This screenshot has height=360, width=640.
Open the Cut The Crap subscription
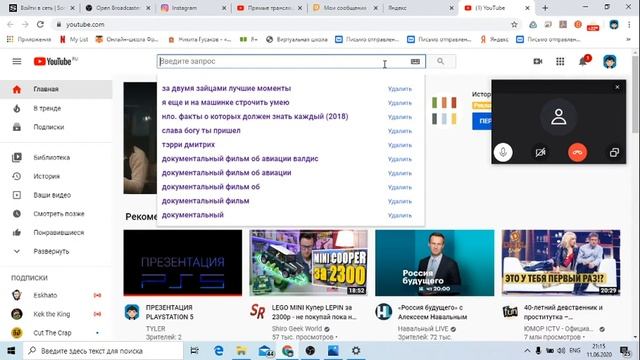(56, 333)
